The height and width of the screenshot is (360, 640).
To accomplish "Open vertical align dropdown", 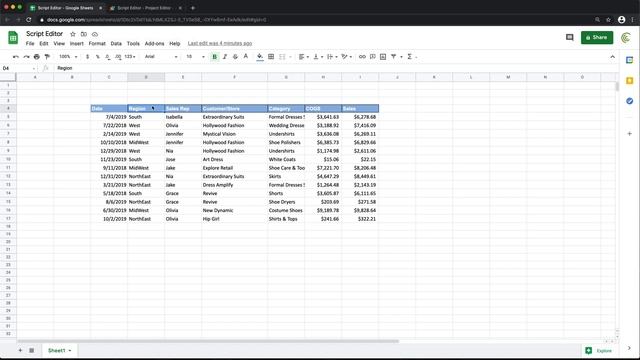I will pos(317,57).
